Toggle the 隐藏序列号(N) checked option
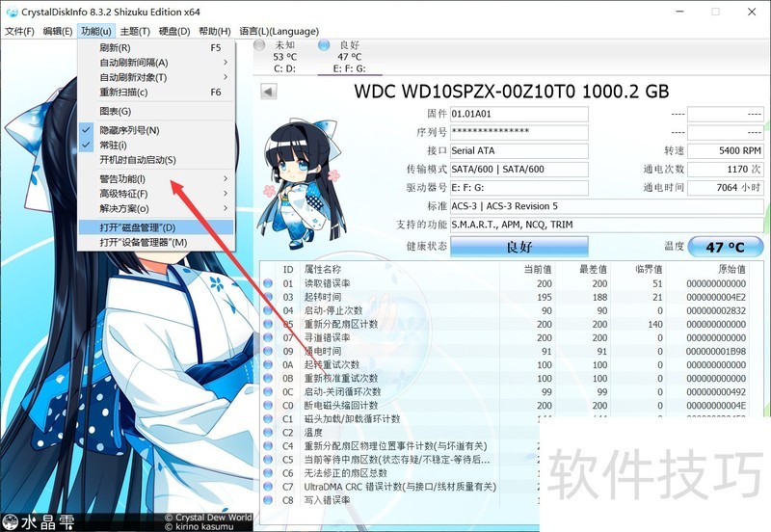 [156, 130]
